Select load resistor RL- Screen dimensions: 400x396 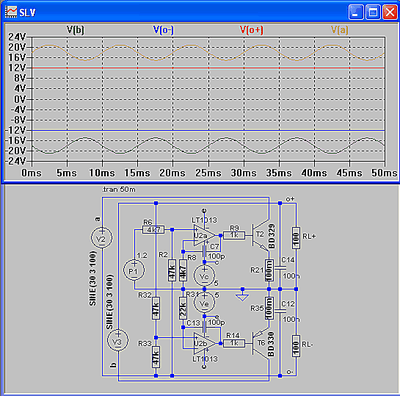[296, 346]
